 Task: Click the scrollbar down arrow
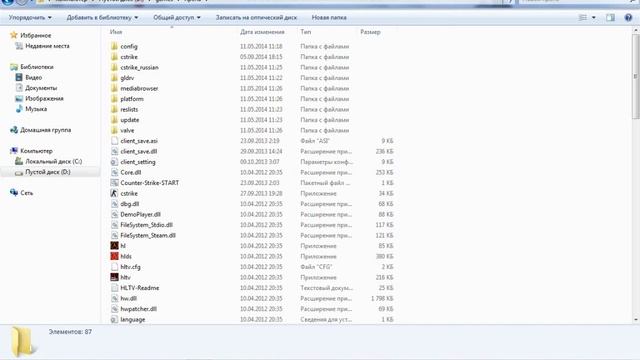point(636,320)
